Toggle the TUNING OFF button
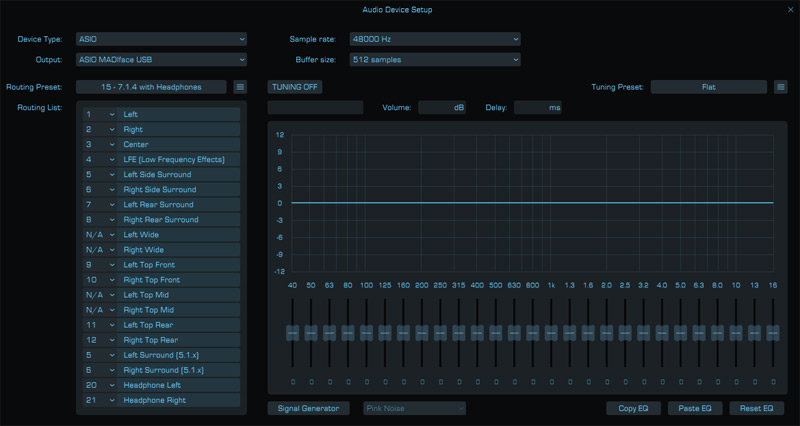The height and width of the screenshot is (426, 800). (295, 87)
